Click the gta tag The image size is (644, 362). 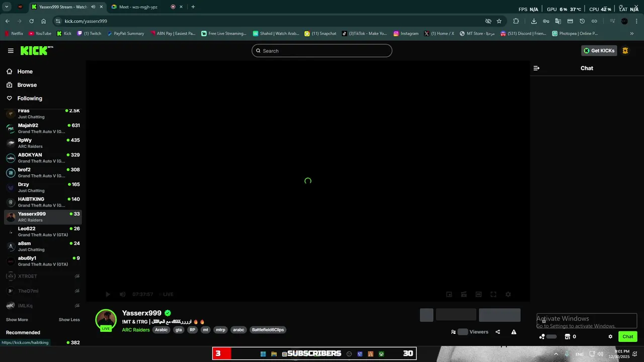[x=179, y=330]
